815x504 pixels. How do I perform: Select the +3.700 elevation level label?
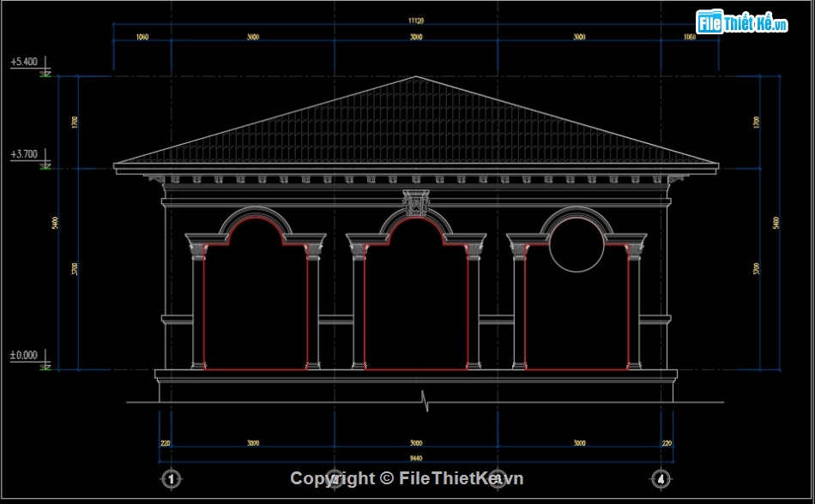click(x=24, y=154)
